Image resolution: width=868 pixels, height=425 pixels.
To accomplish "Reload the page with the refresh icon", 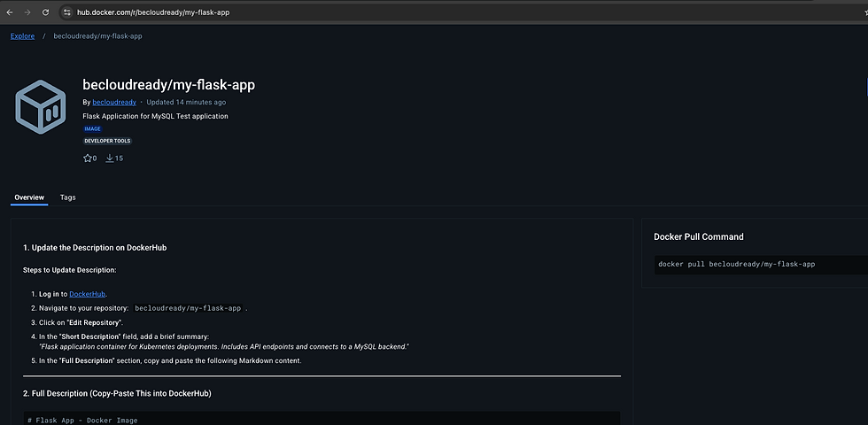I will pyautogui.click(x=45, y=12).
